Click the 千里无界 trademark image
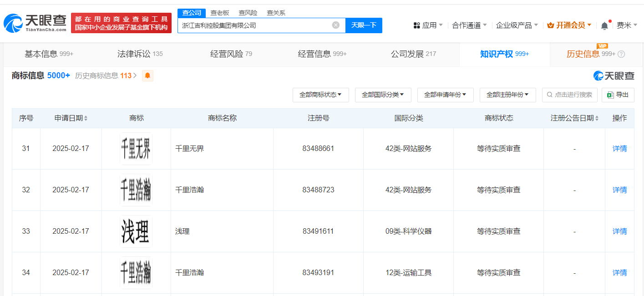This screenshot has height=296, width=644. click(136, 149)
